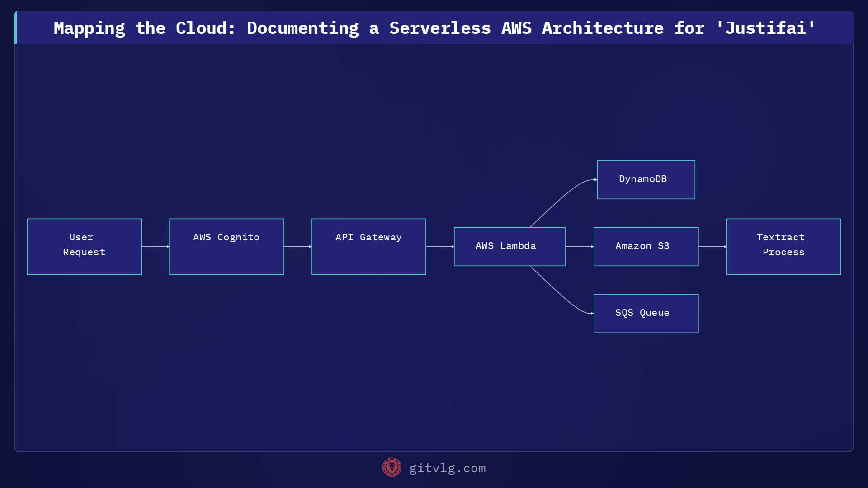
Task: Click the gitvlg lion logo icon
Action: (x=392, y=468)
